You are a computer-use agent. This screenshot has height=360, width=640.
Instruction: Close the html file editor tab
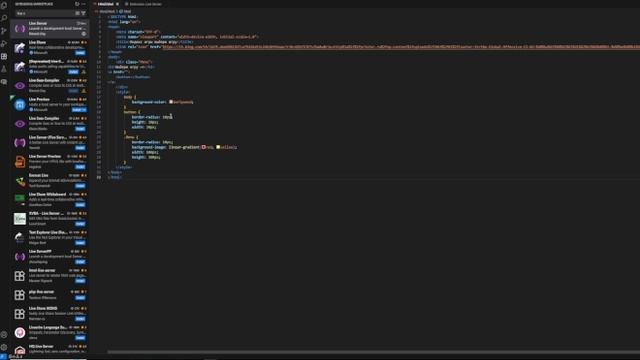[117, 4]
